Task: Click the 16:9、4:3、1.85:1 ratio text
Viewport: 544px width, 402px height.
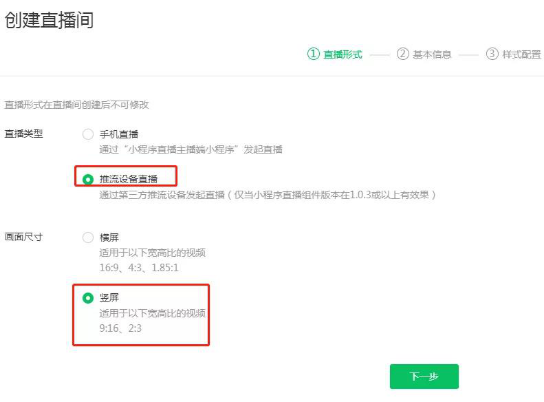Action: 139,268
